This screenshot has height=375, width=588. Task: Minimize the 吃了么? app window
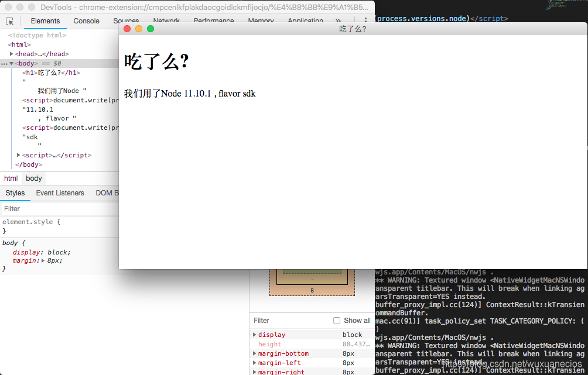[x=139, y=29]
